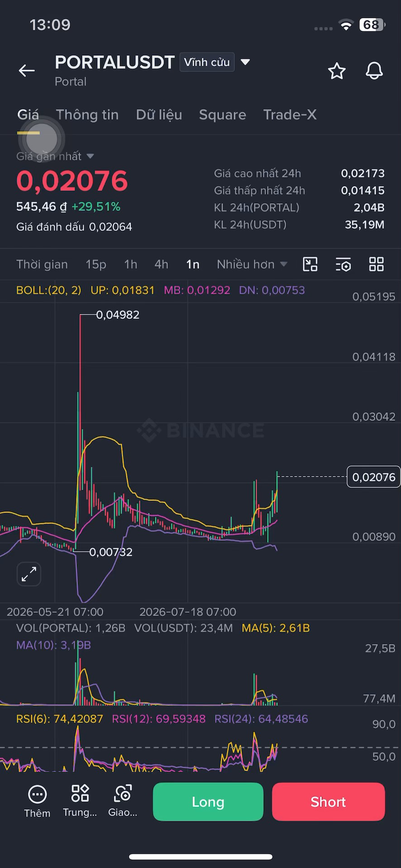Tap the large last price 0,02076
This screenshot has width=401, height=868.
[72, 180]
